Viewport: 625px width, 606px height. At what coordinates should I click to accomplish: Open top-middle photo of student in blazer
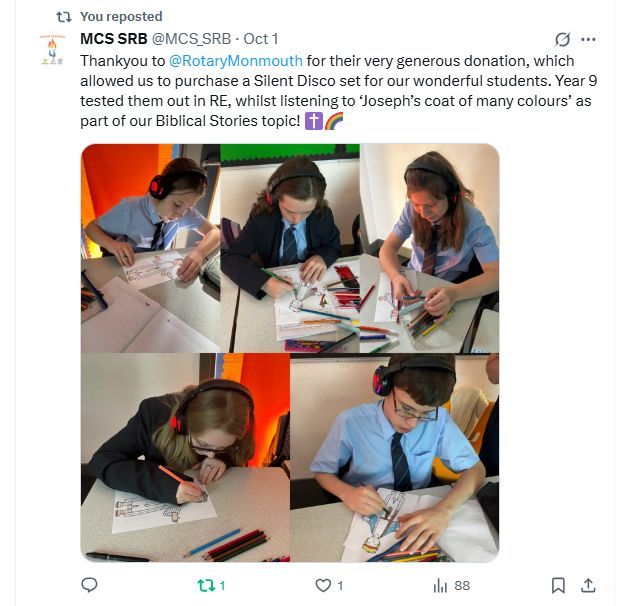290,248
